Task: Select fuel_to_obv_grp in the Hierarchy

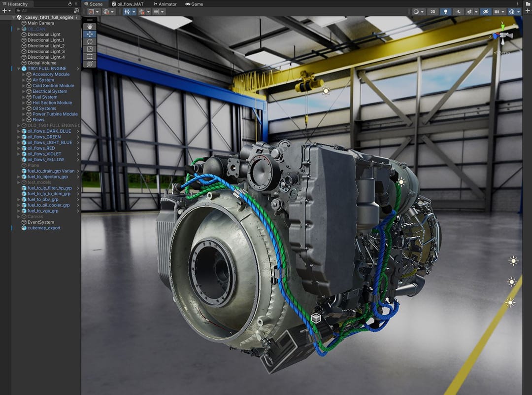Action: tap(43, 199)
